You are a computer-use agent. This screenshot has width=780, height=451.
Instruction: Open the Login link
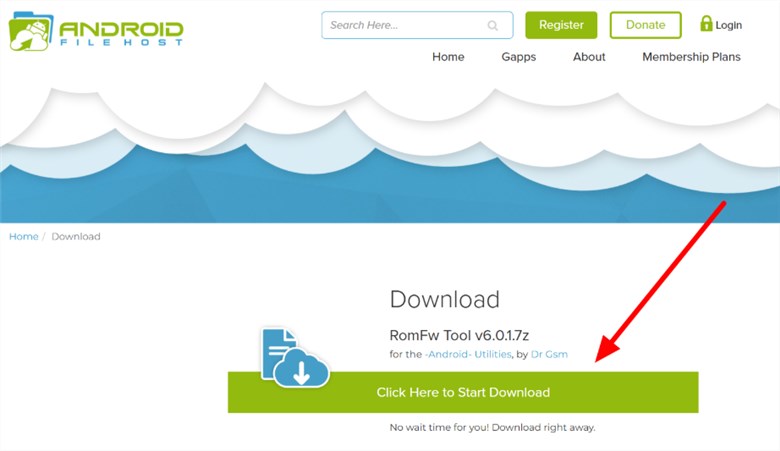pyautogui.click(x=729, y=25)
